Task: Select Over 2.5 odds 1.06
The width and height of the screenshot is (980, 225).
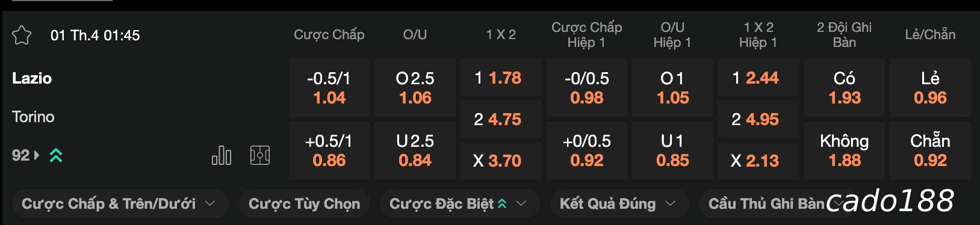Action: pos(415,88)
